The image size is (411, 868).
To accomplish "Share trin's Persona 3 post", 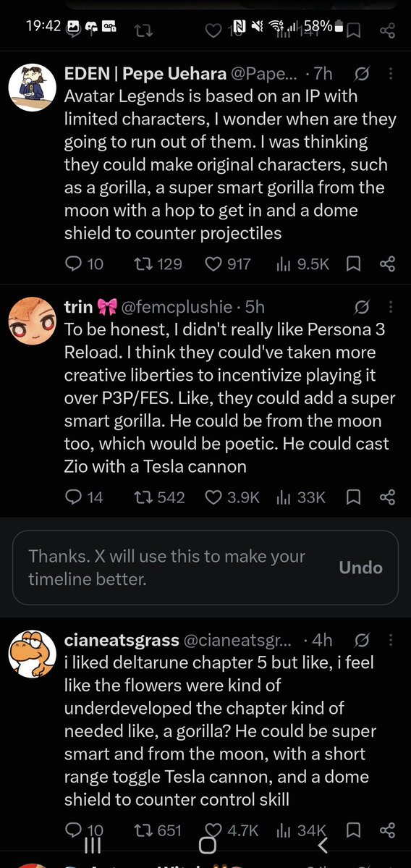I will coord(388,497).
